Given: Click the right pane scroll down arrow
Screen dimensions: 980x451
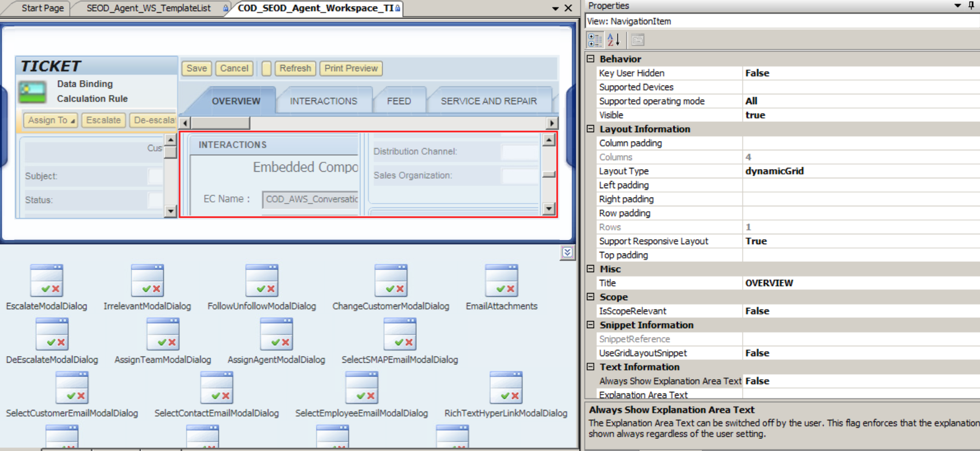Looking at the screenshot, I should click(x=549, y=208).
